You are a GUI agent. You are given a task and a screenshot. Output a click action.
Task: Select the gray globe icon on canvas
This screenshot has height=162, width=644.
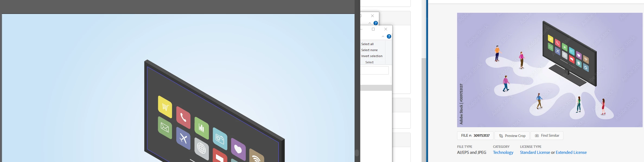[202, 149]
